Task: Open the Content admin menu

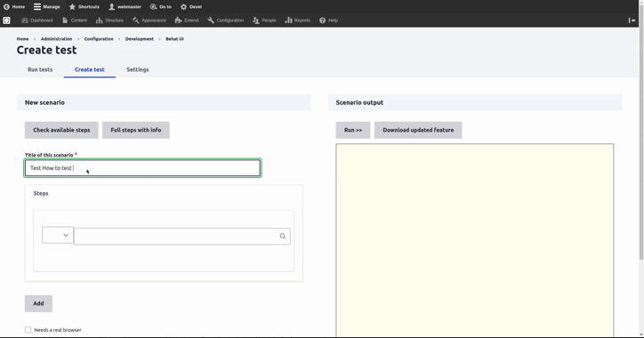Action: click(75, 20)
